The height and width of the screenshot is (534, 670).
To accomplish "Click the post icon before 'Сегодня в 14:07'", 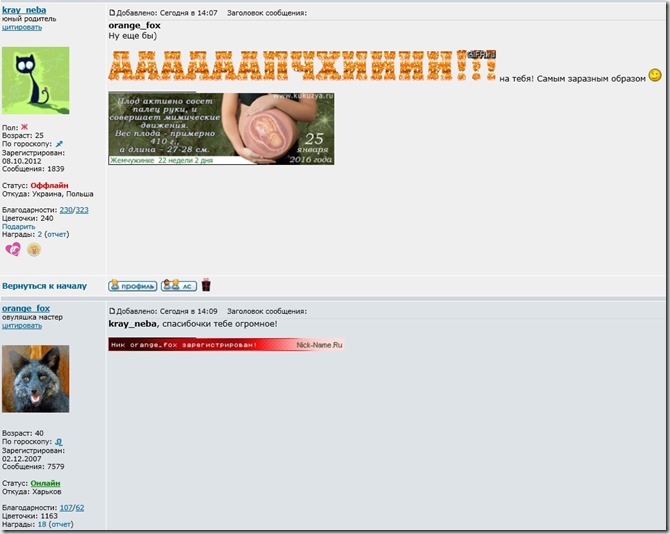I will point(112,13).
